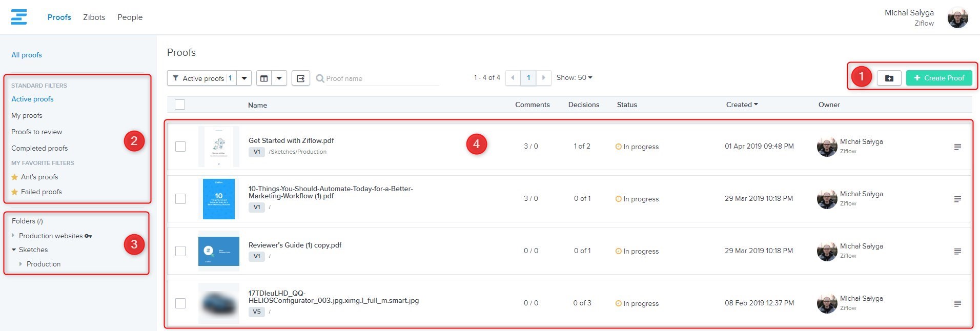Go to next page arrow in pagination
This screenshot has height=331, width=980.
click(544, 78)
